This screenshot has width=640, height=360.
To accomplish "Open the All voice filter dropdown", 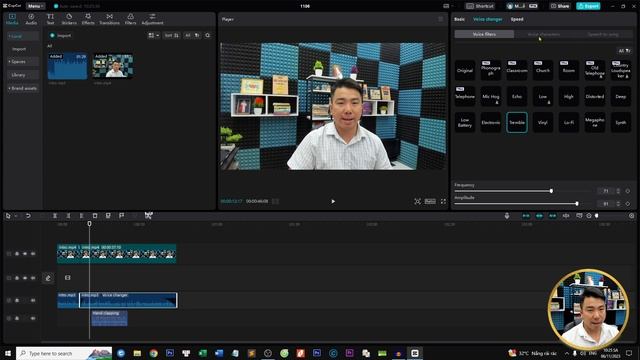I will [624, 51].
